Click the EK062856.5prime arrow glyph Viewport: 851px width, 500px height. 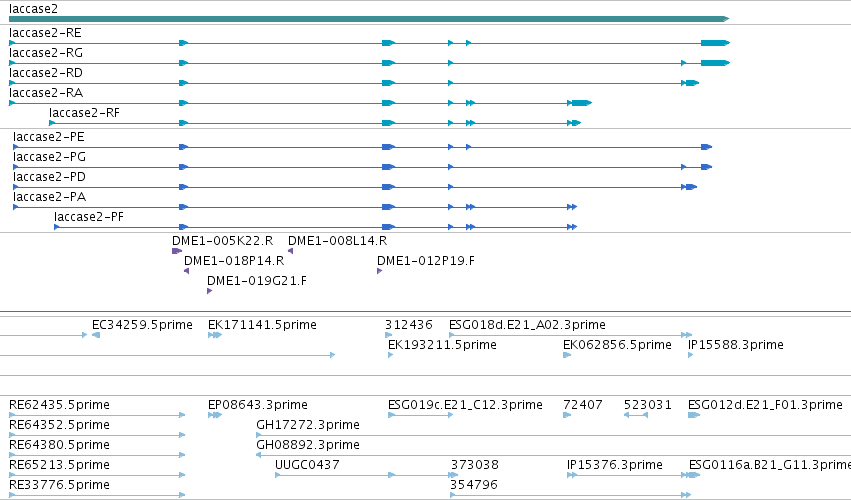coord(567,356)
